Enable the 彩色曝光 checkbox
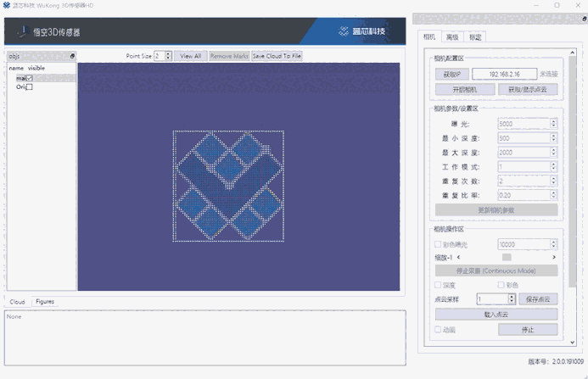This screenshot has width=588, height=379. (x=438, y=244)
